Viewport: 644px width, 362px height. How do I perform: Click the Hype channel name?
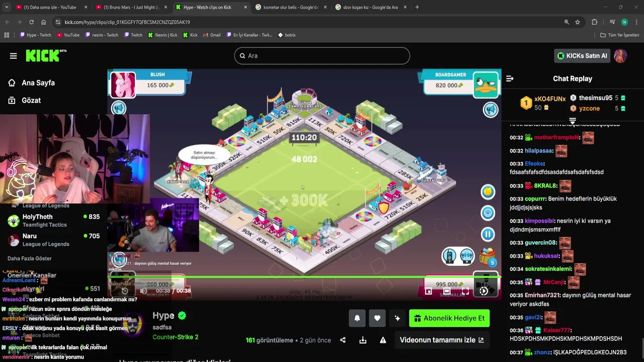tap(164, 316)
